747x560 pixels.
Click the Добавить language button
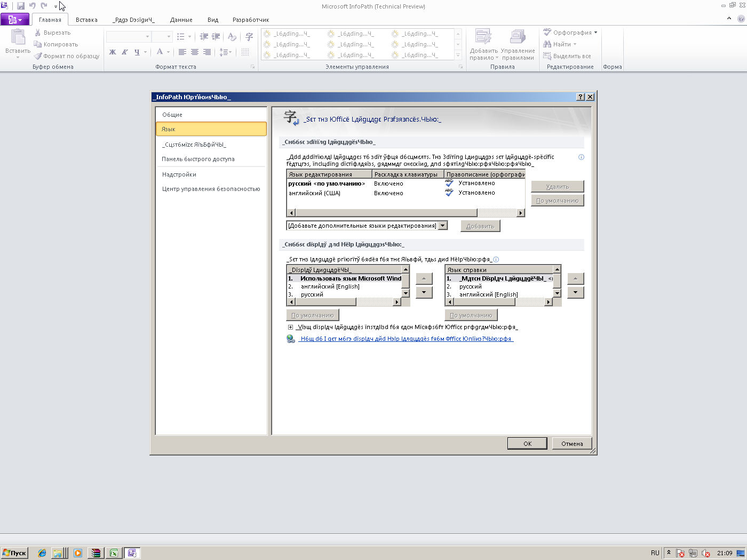(480, 226)
